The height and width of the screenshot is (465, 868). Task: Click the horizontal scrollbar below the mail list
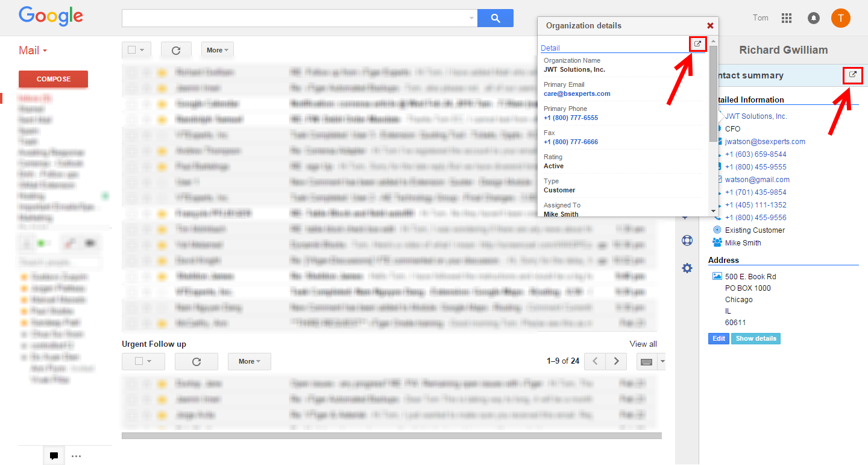(x=391, y=435)
